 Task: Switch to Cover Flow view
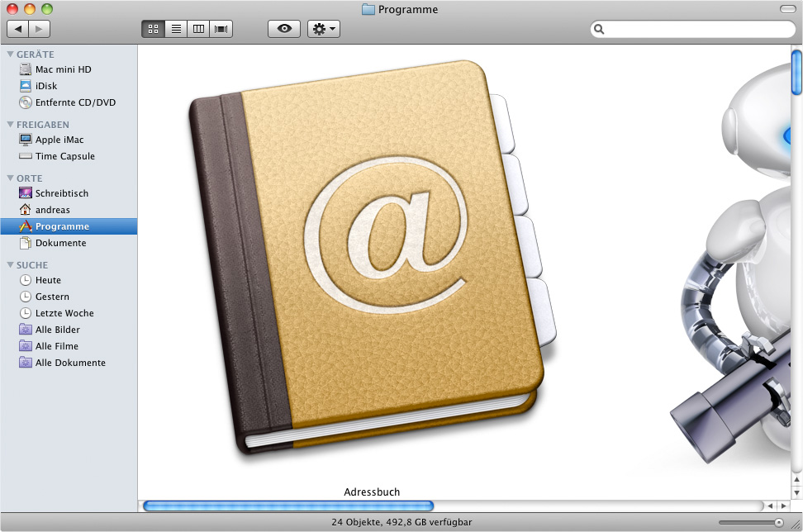click(221, 29)
